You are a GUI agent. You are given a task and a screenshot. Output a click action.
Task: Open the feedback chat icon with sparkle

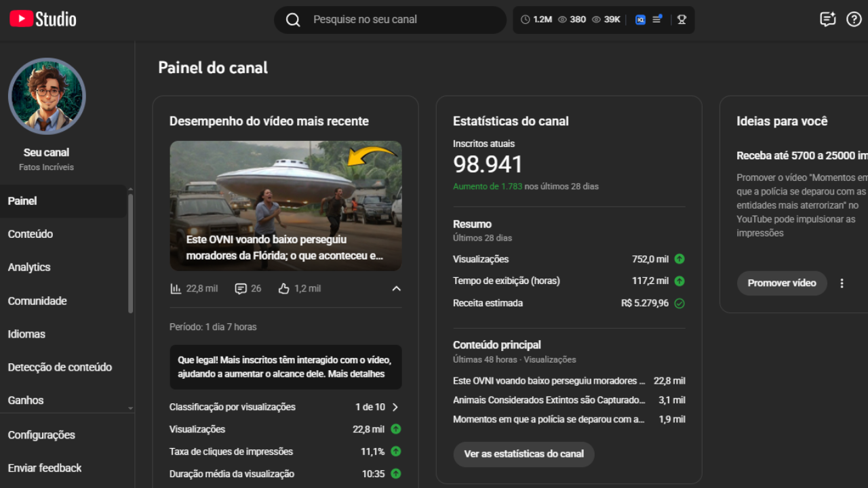[x=827, y=19]
